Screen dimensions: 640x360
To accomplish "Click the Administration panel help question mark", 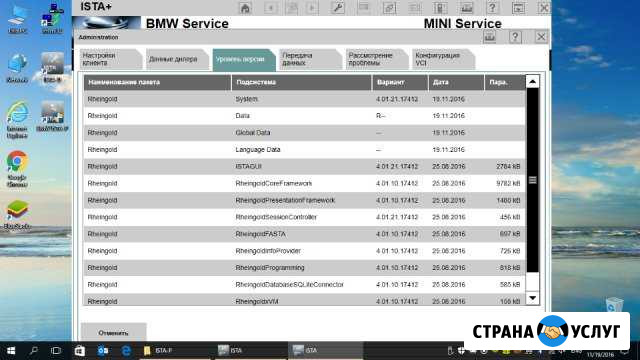I will click(515, 37).
